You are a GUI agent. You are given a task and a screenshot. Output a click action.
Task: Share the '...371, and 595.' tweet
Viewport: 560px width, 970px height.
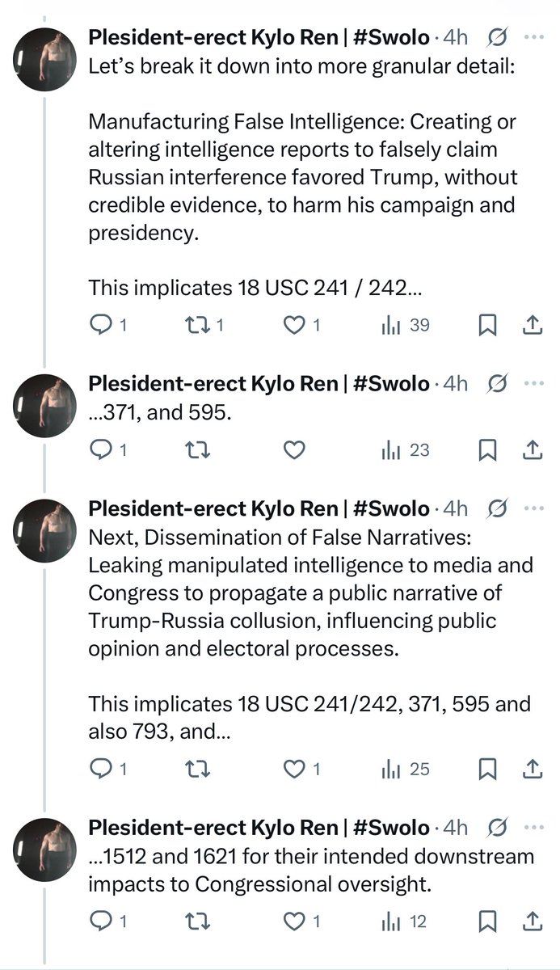tap(533, 450)
